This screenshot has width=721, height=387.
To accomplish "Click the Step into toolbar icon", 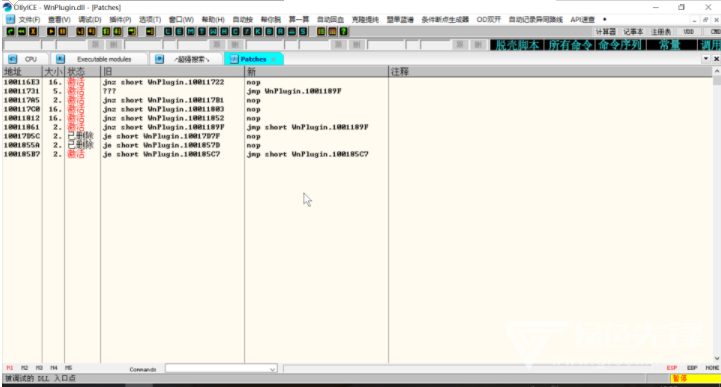I will (80, 32).
